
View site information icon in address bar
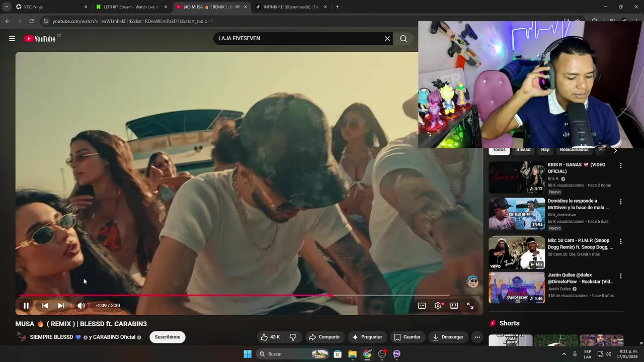46,21
